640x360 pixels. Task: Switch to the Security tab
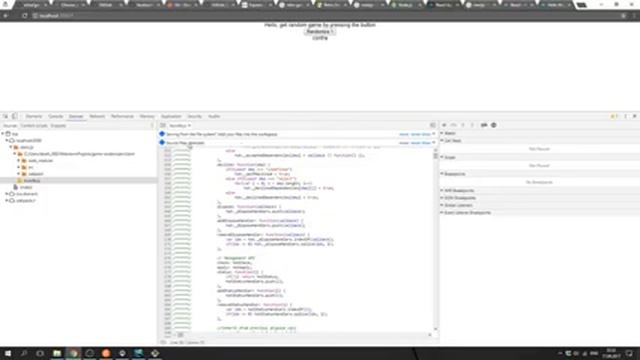click(195, 116)
